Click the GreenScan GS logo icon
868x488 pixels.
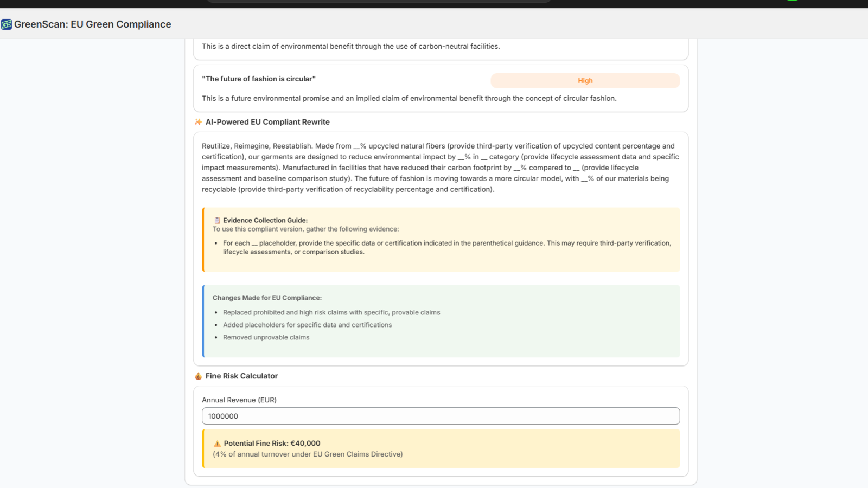(7, 24)
